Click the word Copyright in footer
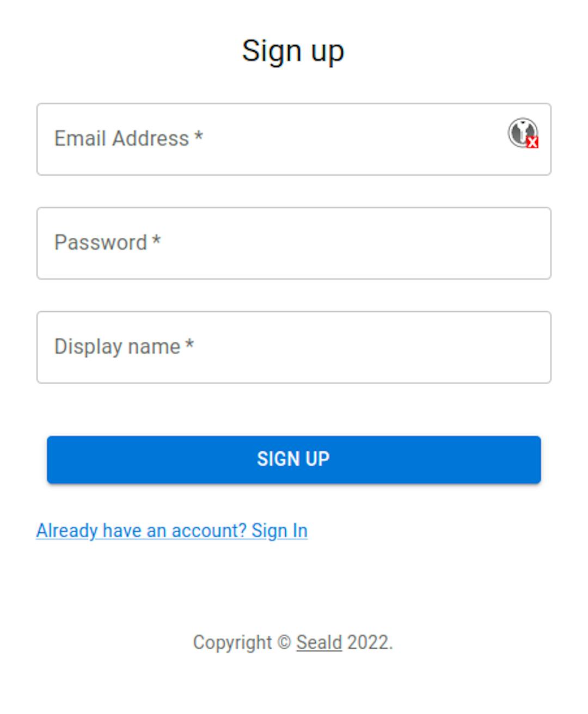This screenshot has height=714, width=588. pyautogui.click(x=232, y=643)
